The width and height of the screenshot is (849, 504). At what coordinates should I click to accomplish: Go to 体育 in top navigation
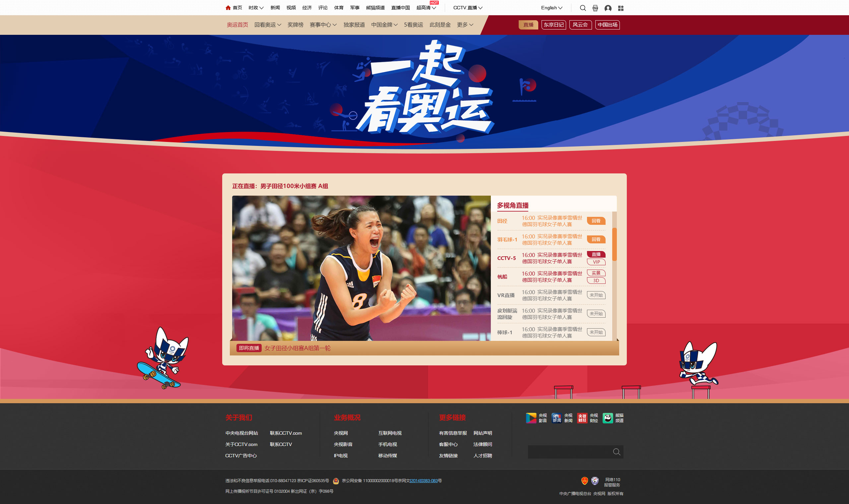(339, 8)
